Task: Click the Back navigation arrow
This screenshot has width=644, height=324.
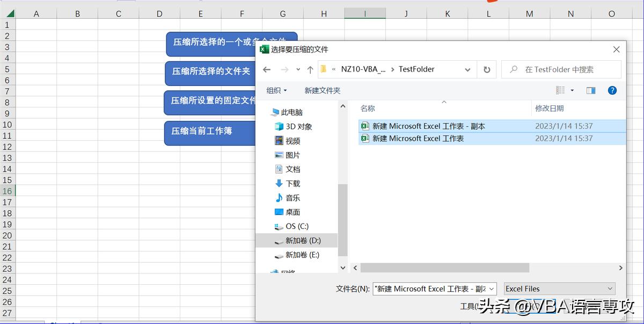Action: [267, 69]
